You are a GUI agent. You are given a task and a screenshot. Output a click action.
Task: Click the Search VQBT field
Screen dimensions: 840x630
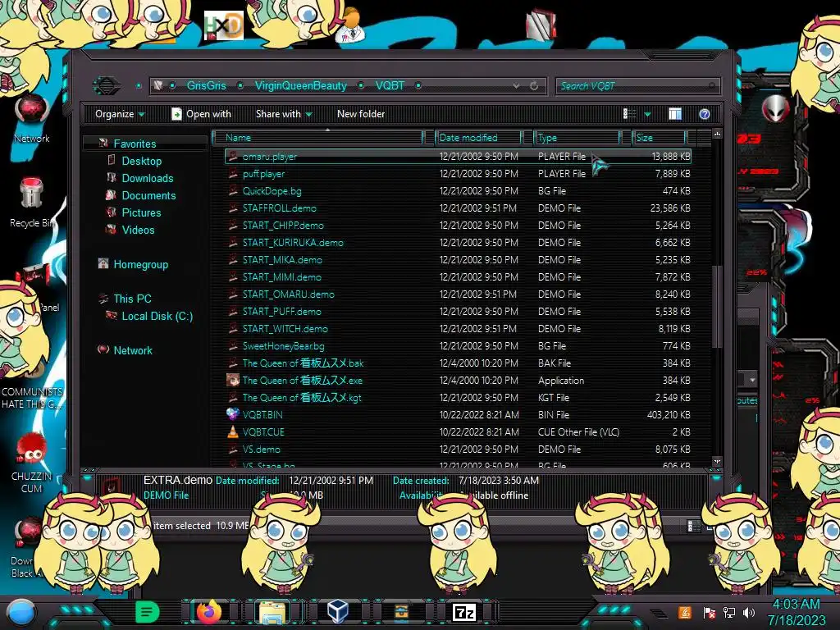coord(637,85)
